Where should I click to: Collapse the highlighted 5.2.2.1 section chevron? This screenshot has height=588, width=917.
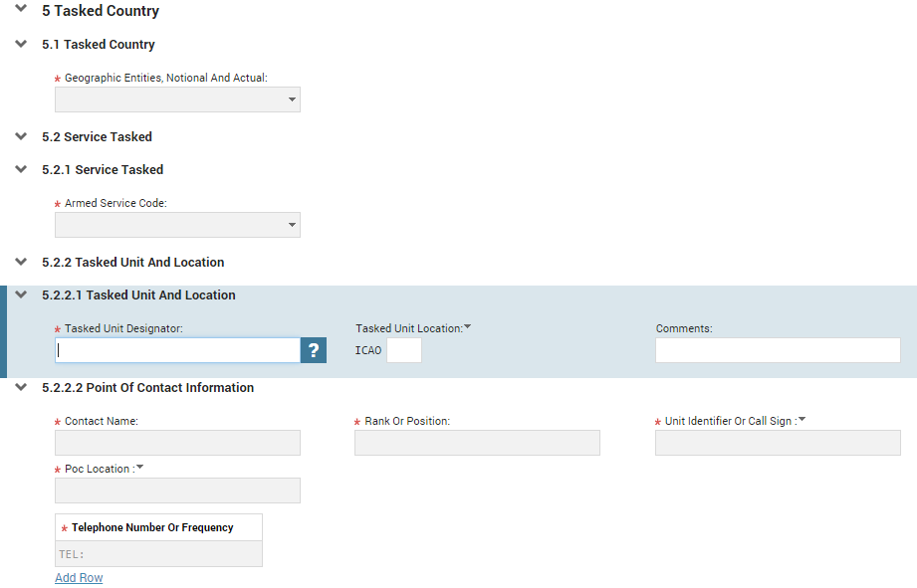click(21, 294)
